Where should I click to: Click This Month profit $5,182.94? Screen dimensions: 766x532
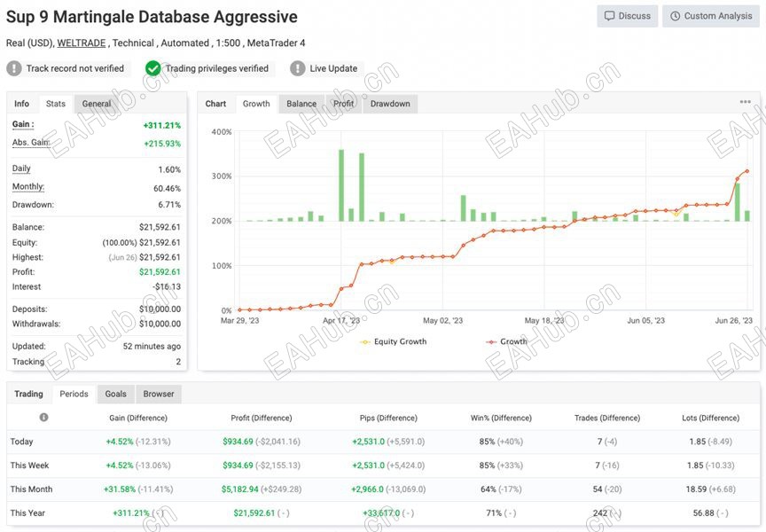(x=240, y=489)
